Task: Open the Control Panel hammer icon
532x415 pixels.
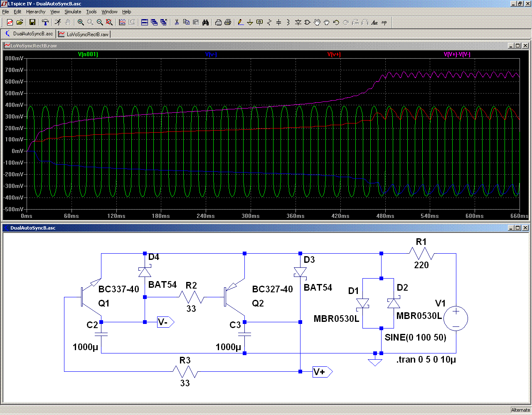Action: pos(45,22)
